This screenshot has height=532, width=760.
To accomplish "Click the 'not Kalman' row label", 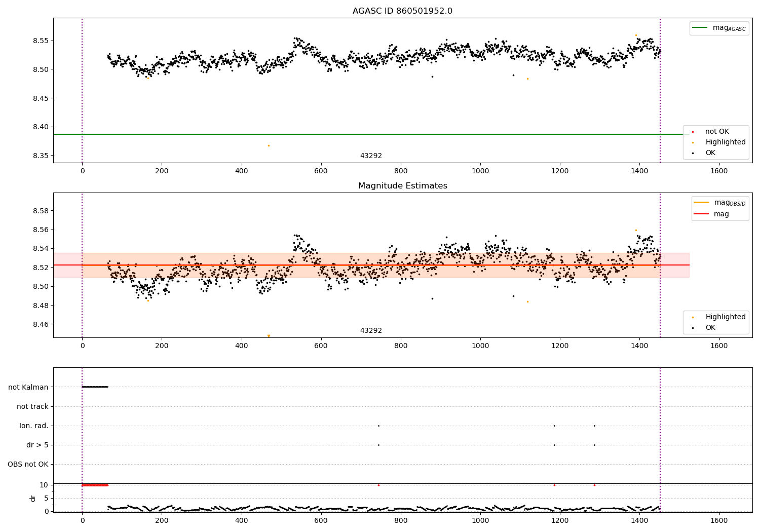I will [x=28, y=387].
